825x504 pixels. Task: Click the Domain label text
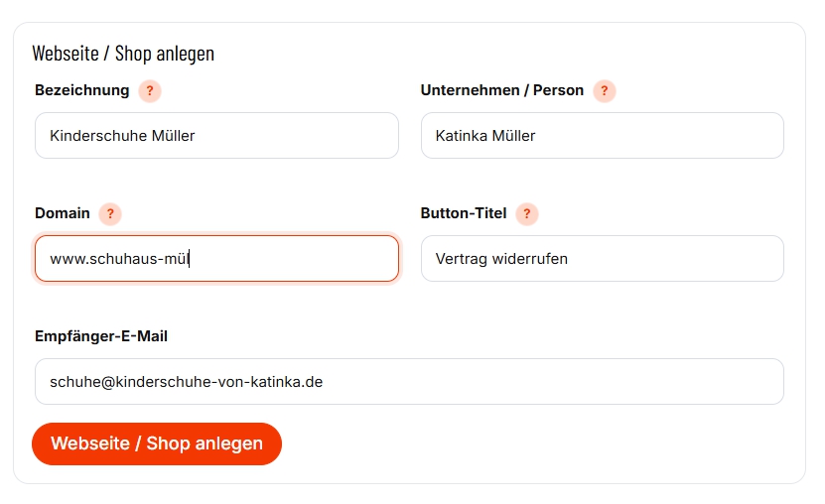coord(63,213)
